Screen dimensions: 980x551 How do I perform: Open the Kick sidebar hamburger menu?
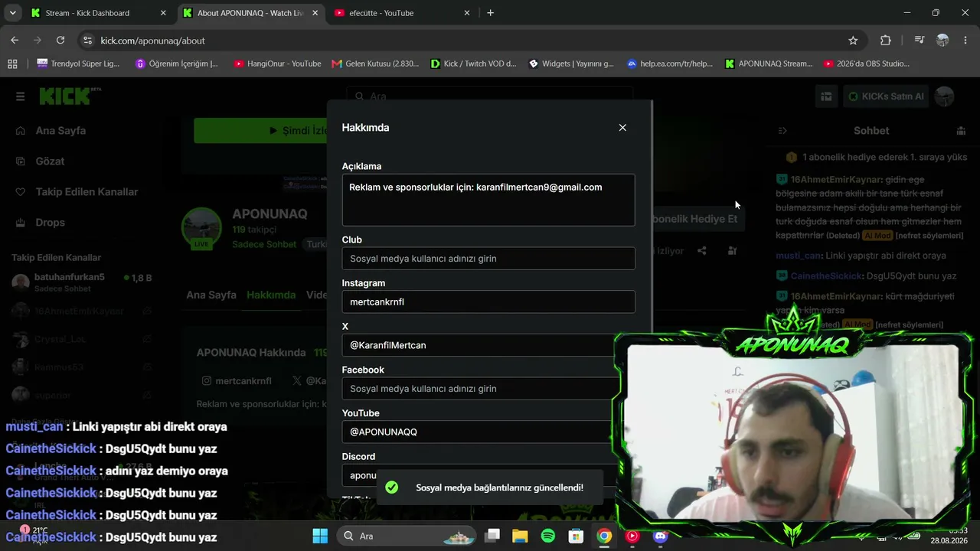(20, 96)
